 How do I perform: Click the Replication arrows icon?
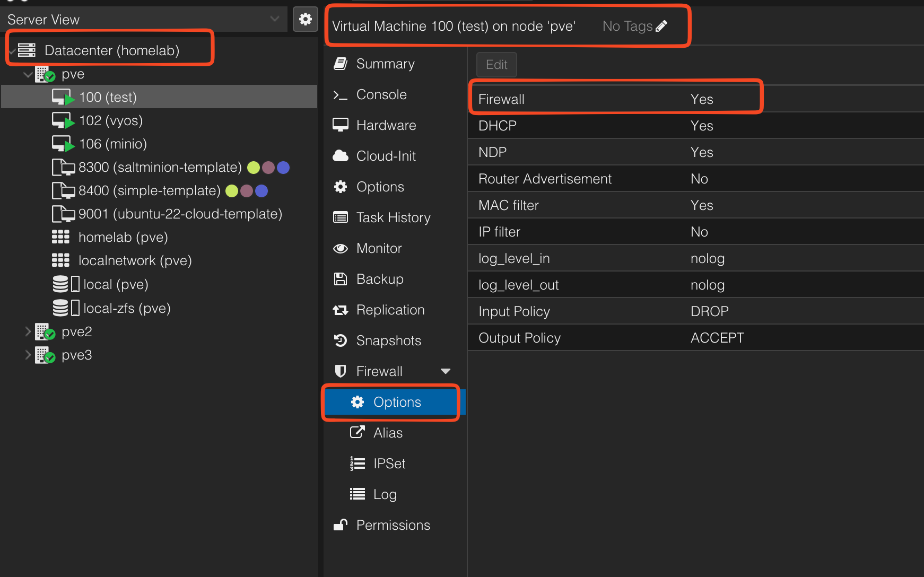340,310
